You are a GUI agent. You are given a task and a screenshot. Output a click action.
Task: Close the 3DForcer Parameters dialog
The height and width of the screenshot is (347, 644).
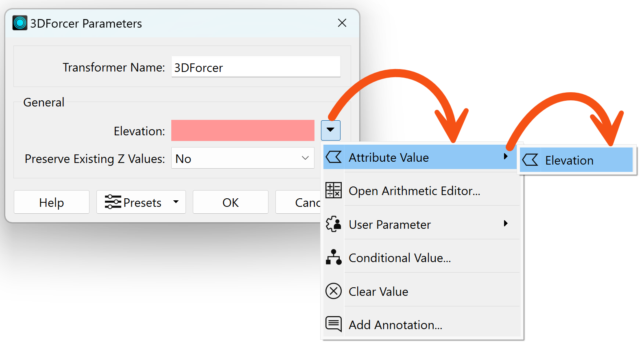click(342, 23)
